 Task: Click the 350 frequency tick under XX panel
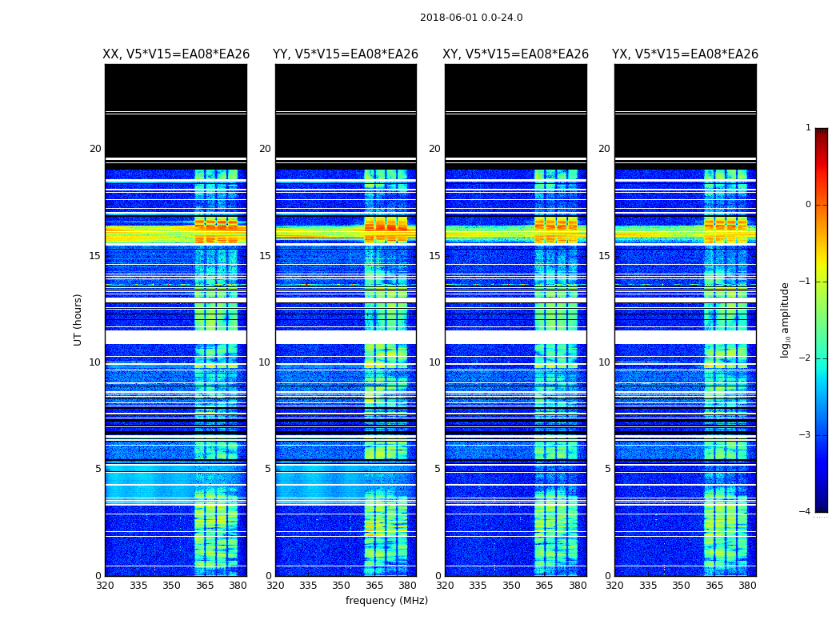pos(171,586)
